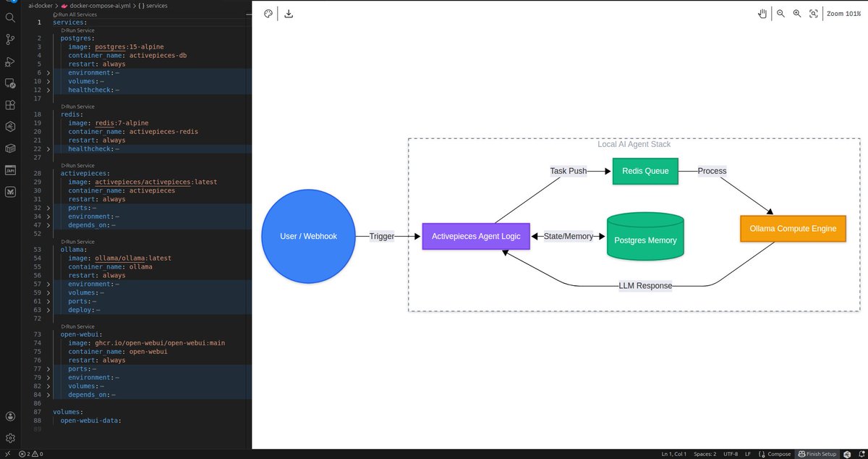Select the Activepieces Agent Logic node
Viewport: 868px width, 459px height.
coord(476,236)
